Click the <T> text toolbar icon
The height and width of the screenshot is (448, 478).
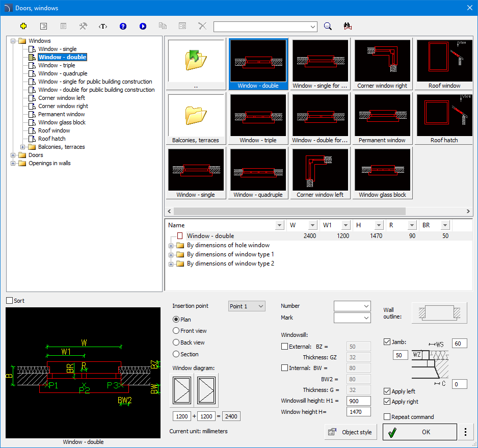click(x=103, y=27)
